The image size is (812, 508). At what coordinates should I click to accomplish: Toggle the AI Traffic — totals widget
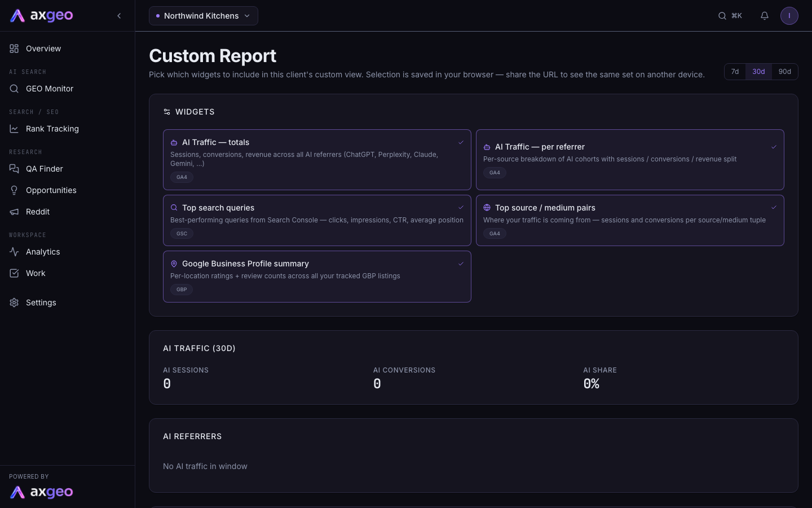(317, 160)
